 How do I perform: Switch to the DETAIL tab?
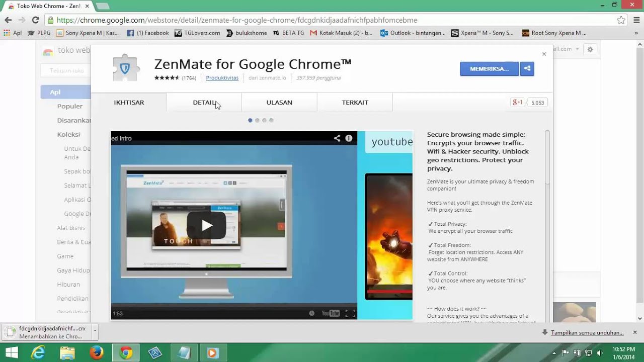204,102
